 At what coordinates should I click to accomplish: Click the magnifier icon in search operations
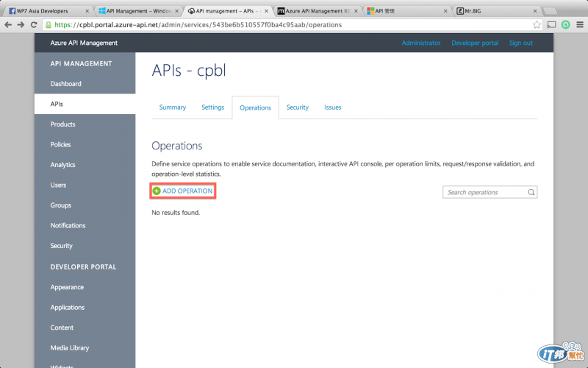tap(531, 192)
